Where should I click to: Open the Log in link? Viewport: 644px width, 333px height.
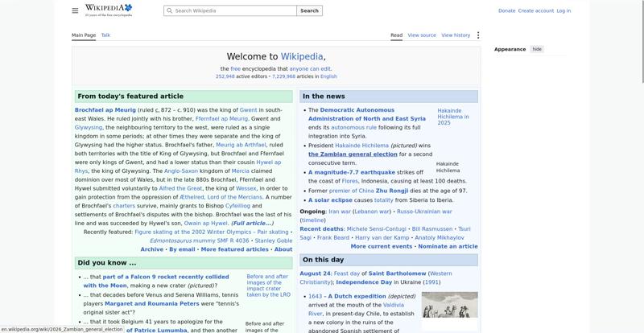click(563, 10)
